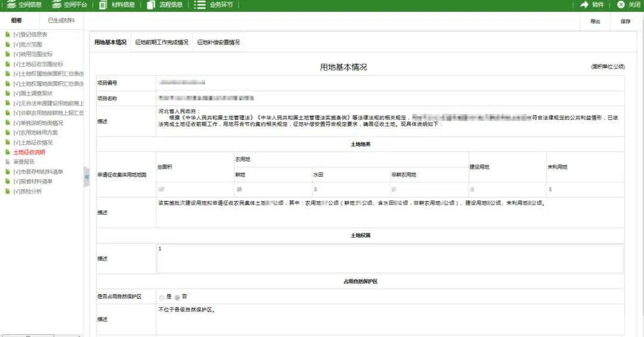Open 报省材料清单 in the tree
Viewport: 644px width, 337px height.
32,181
